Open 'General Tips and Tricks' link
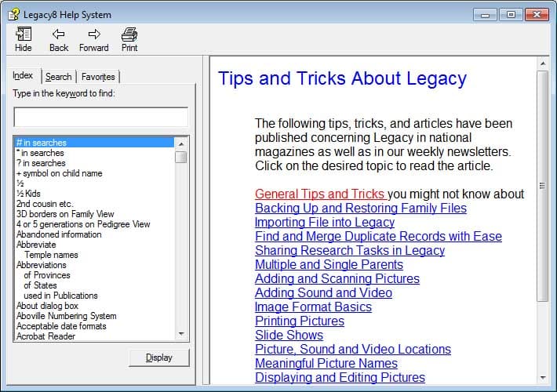 pos(320,194)
